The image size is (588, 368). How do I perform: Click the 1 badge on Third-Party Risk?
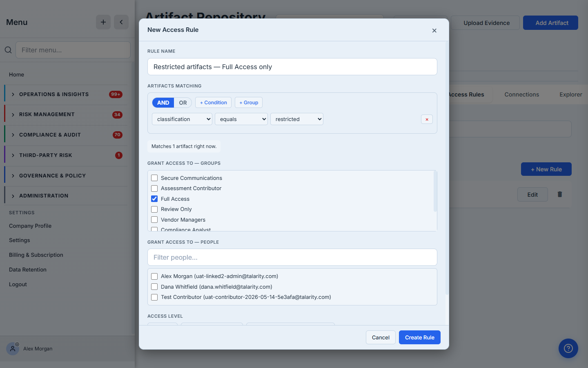119,155
